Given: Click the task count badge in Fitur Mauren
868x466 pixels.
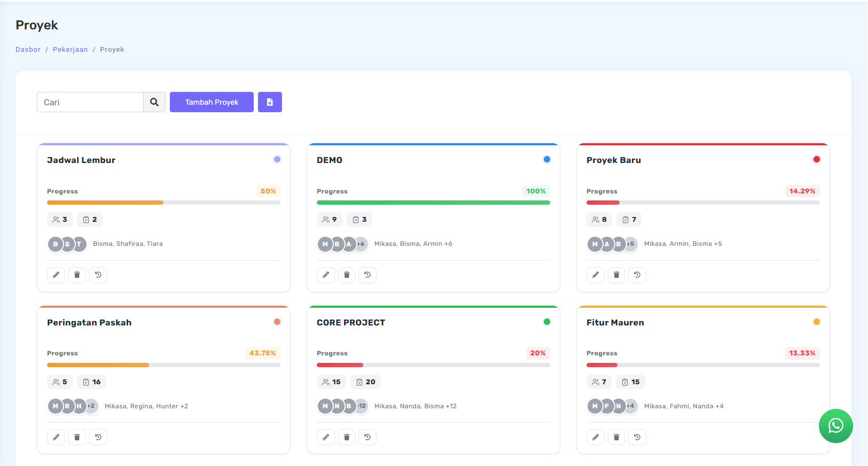Looking at the screenshot, I should point(630,382).
